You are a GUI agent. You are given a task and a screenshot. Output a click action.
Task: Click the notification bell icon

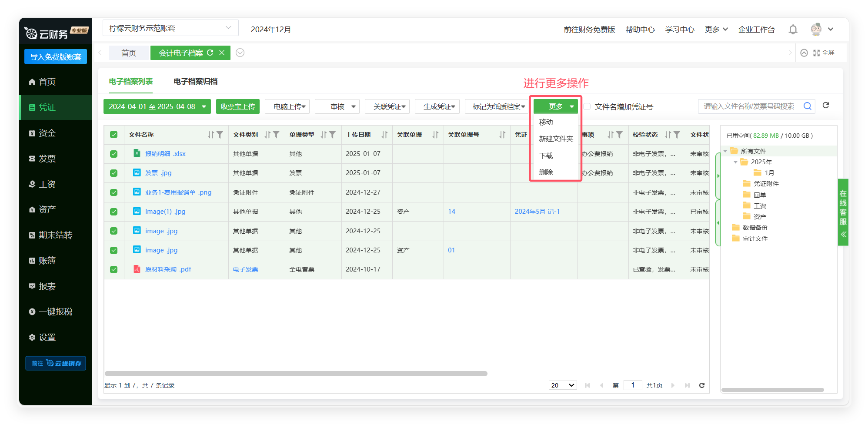(x=793, y=30)
